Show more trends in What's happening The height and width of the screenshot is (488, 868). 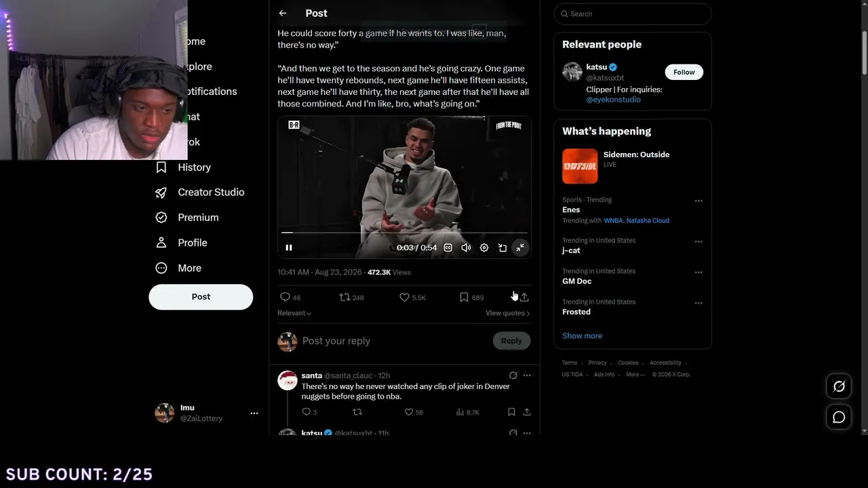point(582,336)
